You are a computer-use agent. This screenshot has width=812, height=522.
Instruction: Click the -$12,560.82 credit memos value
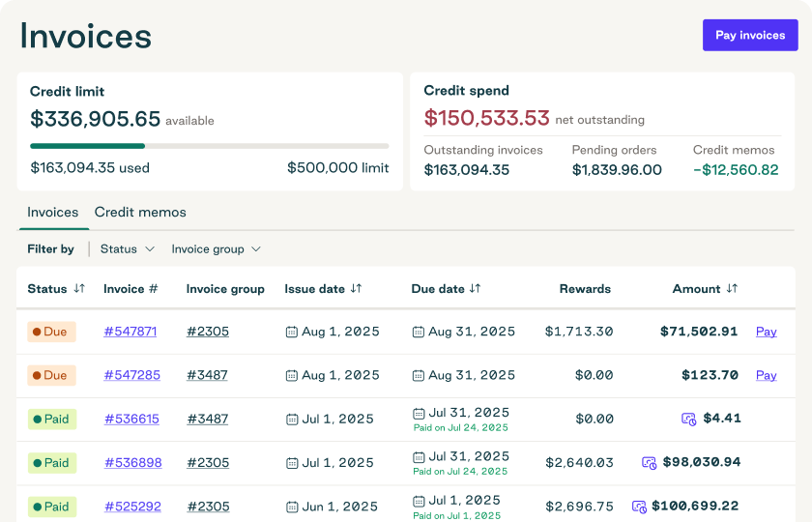(736, 170)
